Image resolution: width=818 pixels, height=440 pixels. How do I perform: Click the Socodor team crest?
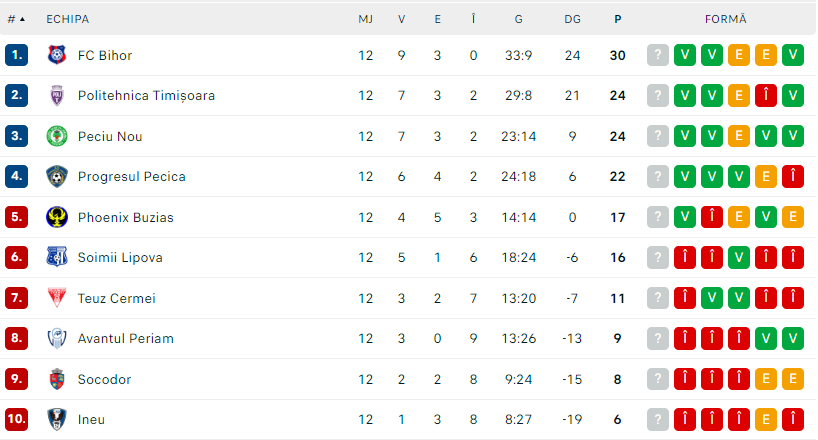point(56,379)
